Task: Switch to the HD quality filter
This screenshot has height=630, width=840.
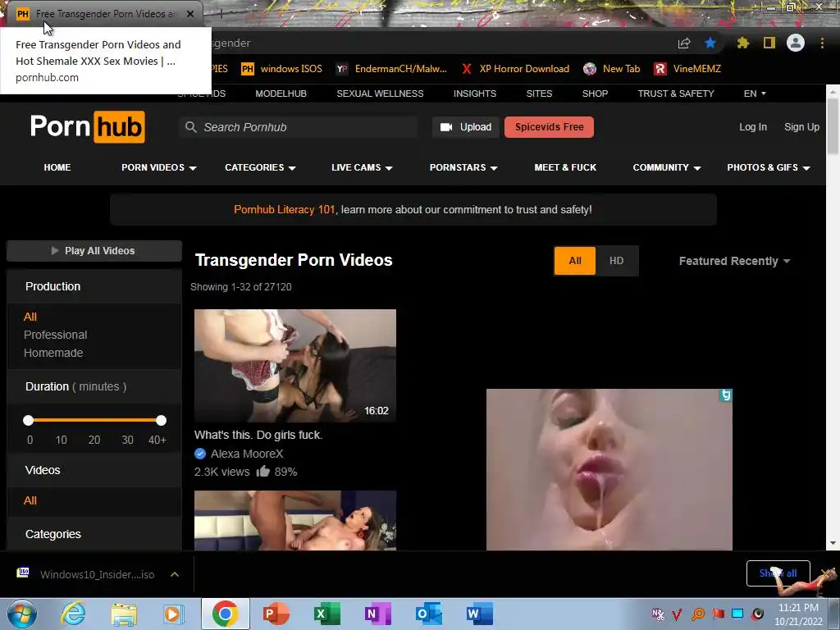Action: pyautogui.click(x=617, y=261)
